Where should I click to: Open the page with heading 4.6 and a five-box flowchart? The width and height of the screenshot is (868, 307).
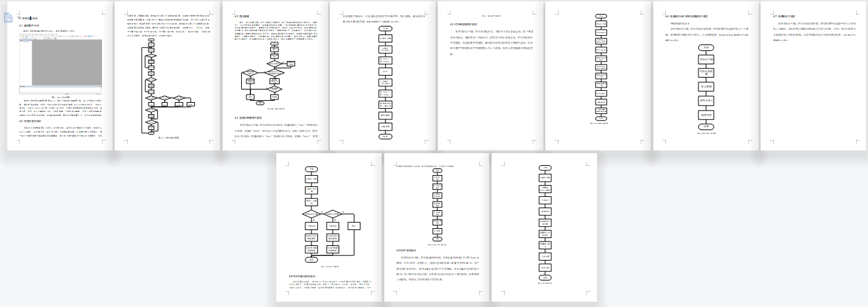[706, 76]
